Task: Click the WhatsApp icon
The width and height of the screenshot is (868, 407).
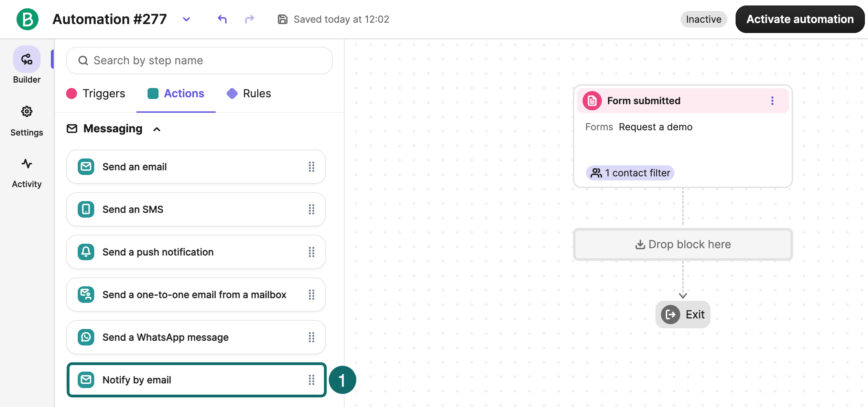Action: (86, 337)
